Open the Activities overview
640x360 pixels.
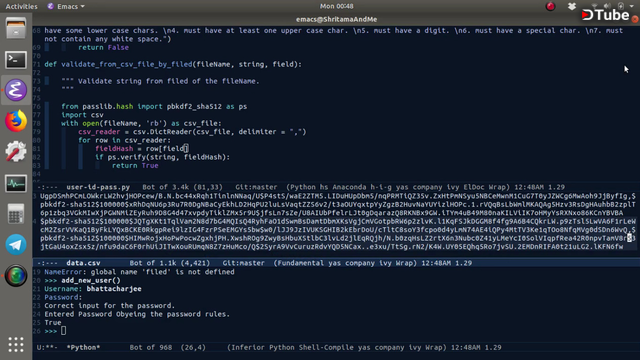click(21, 6)
